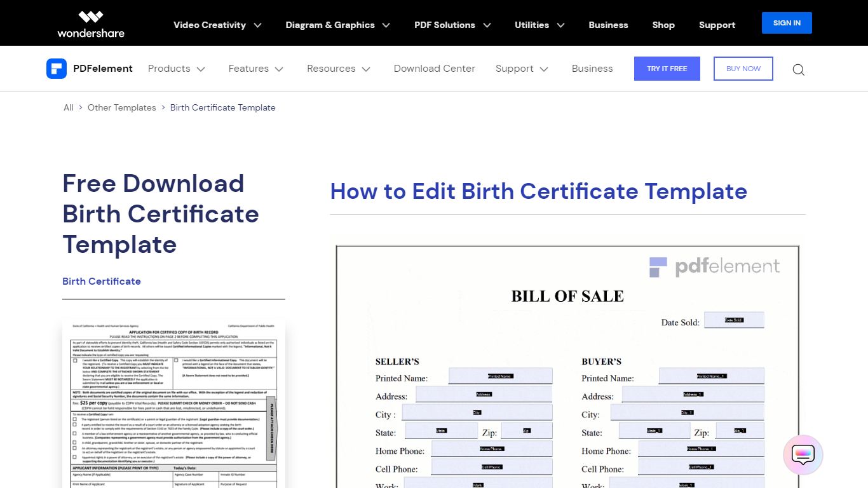The image size is (868, 488).
Task: Expand the PDF Solutions dropdown
Action: click(x=453, y=25)
